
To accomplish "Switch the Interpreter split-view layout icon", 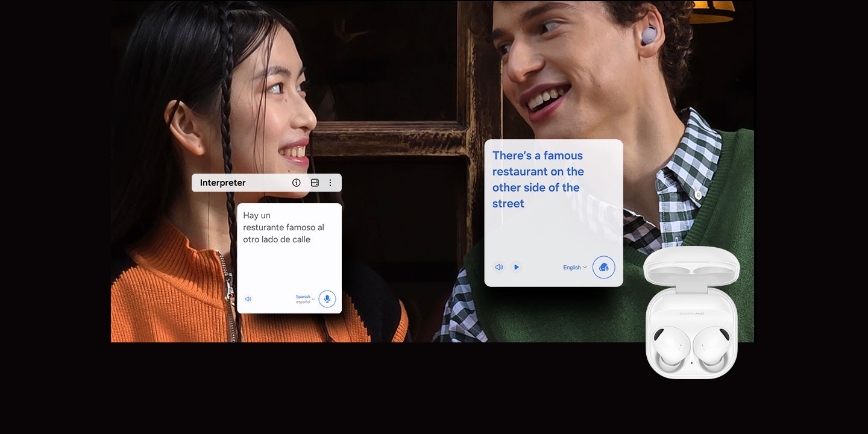I will tap(315, 183).
